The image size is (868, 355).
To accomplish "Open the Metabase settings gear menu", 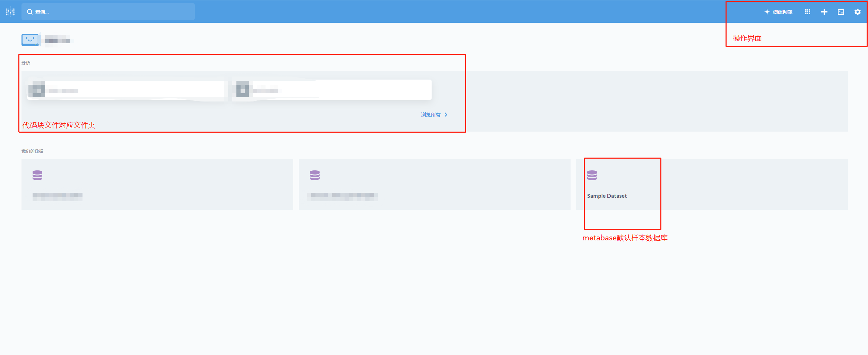I will (x=857, y=11).
